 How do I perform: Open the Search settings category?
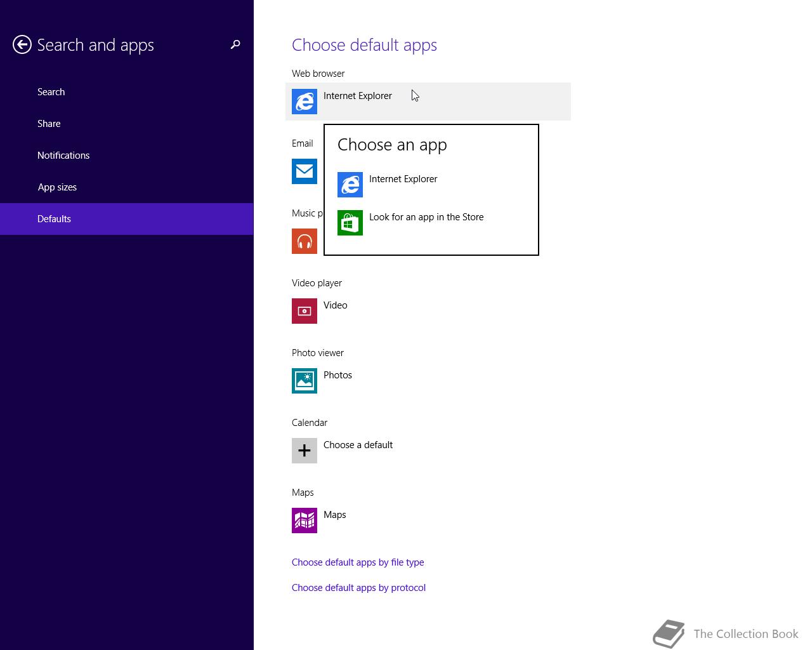pos(127,92)
